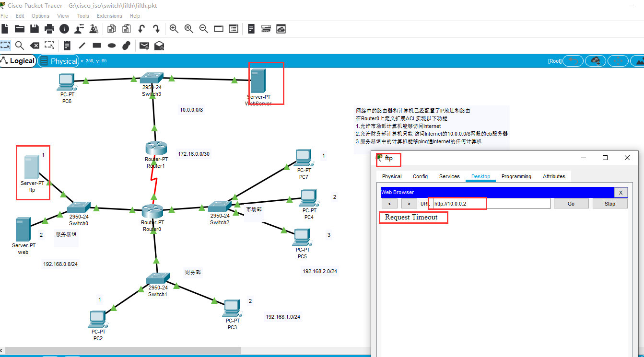The image size is (644, 357).
Task: Open the Config tab in ftp window
Action: click(x=420, y=176)
